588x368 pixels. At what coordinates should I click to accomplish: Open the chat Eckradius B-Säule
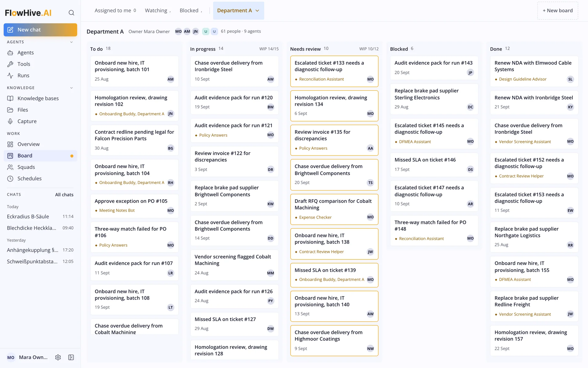point(40,217)
